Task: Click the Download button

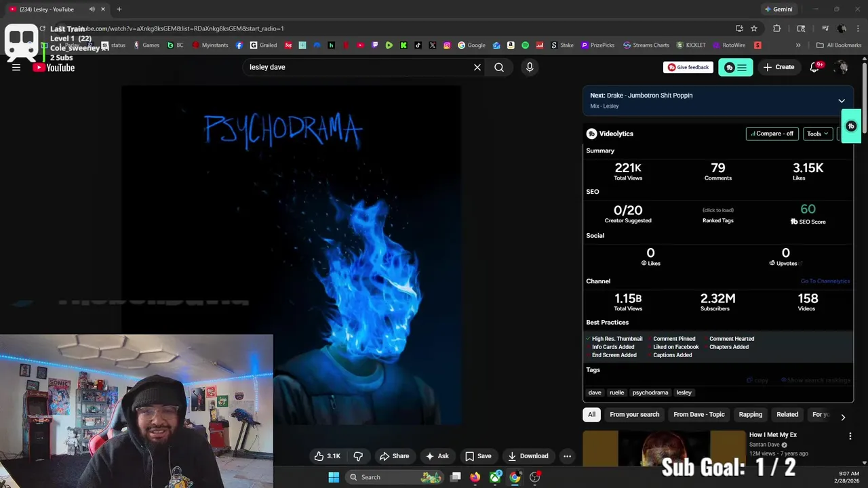Action: tap(528, 456)
